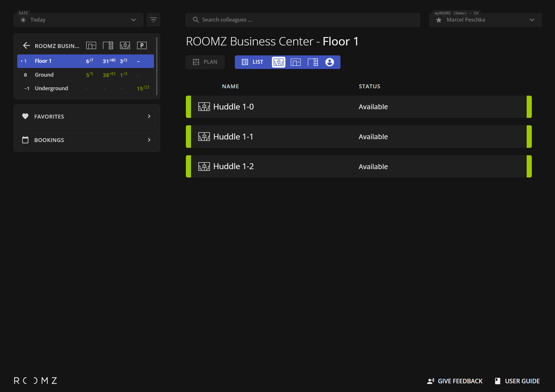Click the star icon beside Marcel Peschka

click(439, 20)
